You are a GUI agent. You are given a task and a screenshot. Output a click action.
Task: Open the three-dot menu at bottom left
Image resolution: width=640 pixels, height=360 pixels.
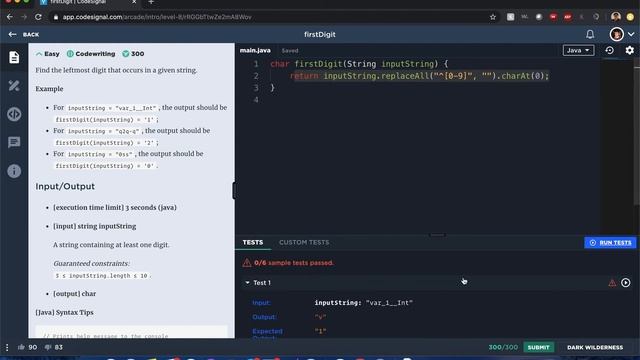tap(7, 347)
